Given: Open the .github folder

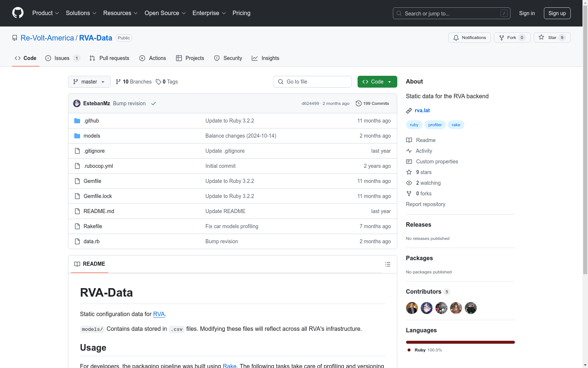Looking at the screenshot, I should (91, 121).
